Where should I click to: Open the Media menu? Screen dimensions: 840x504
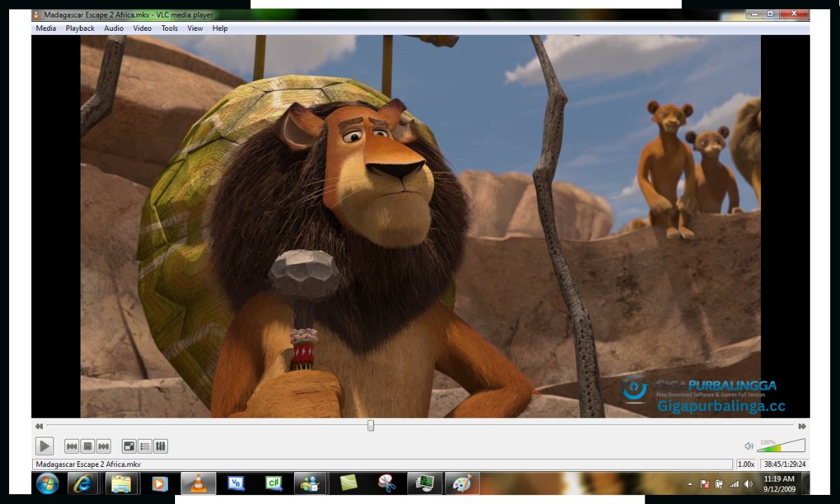[46, 29]
